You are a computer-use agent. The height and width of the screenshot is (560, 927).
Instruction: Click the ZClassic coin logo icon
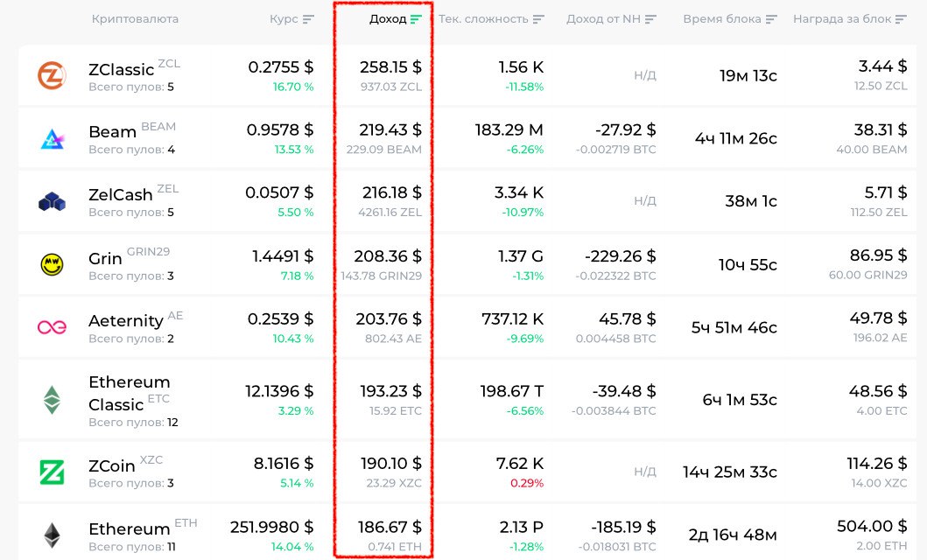[52, 75]
